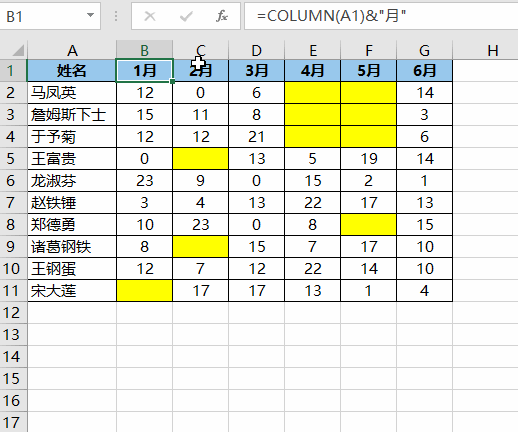Click the Select All corner triangle
This screenshot has width=518, height=432.
coord(18,50)
